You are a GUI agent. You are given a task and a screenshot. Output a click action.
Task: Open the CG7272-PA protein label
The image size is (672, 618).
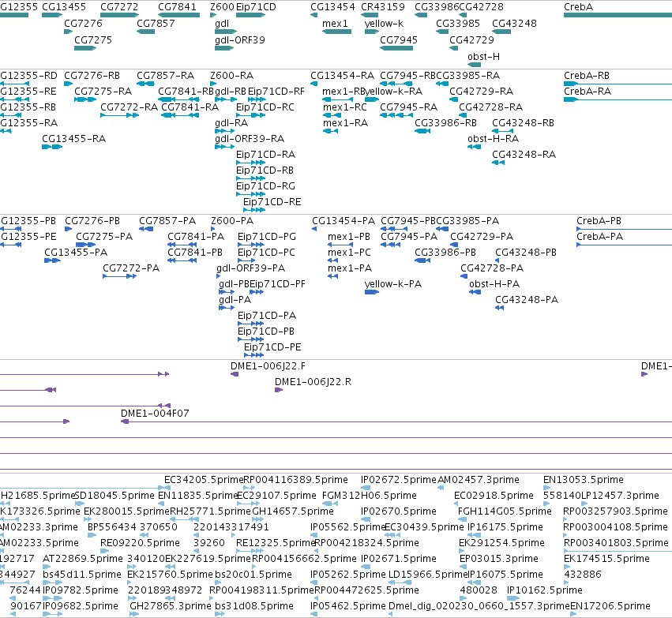pos(131,268)
